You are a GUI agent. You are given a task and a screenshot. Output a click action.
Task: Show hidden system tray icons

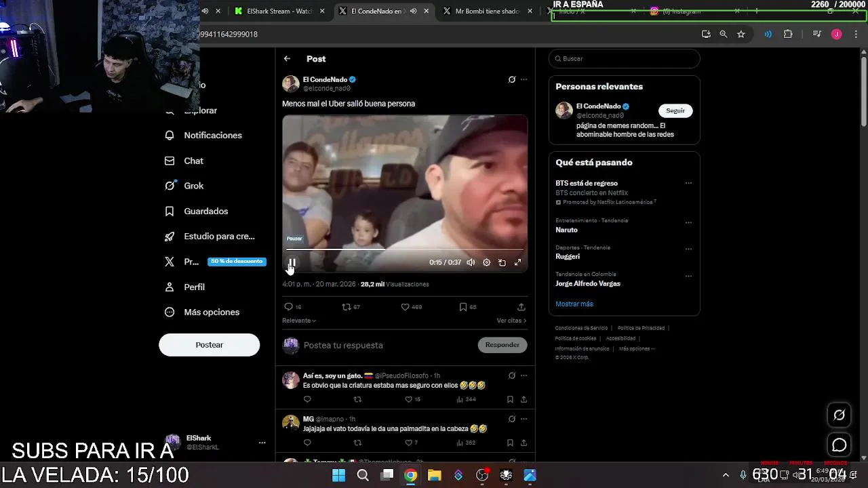pyautogui.click(x=726, y=475)
